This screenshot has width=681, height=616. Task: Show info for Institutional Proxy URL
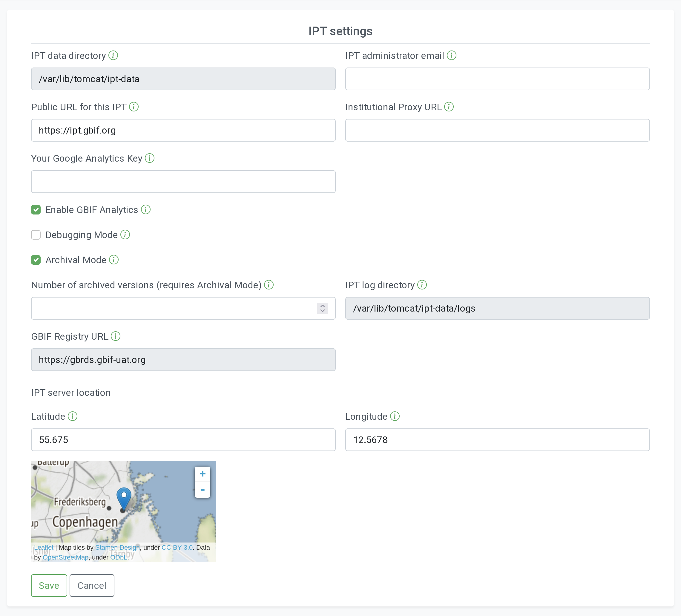(449, 107)
